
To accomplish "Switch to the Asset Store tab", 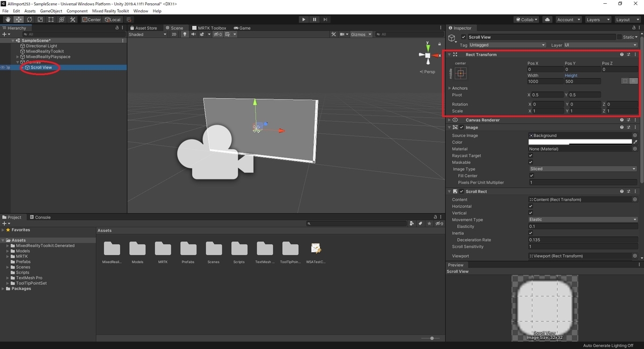I will click(x=144, y=28).
